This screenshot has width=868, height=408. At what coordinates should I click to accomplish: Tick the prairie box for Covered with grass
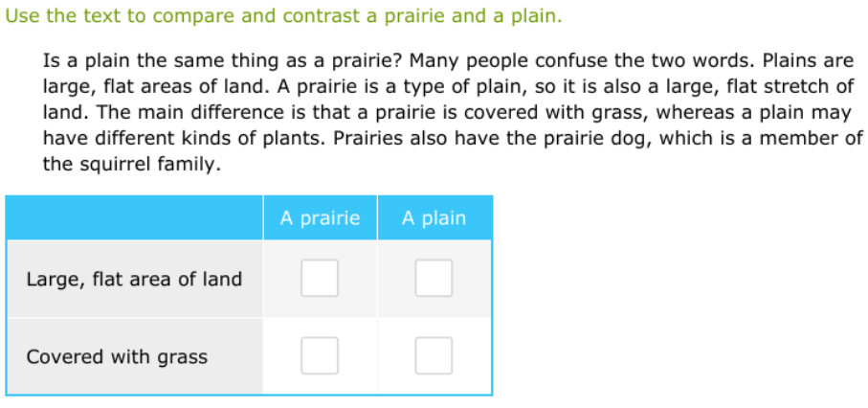[320, 356]
